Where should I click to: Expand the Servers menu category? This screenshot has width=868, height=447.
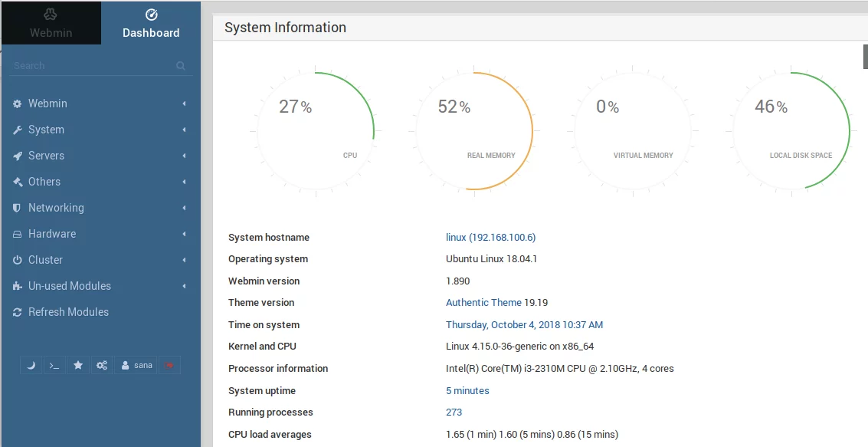[x=46, y=156]
